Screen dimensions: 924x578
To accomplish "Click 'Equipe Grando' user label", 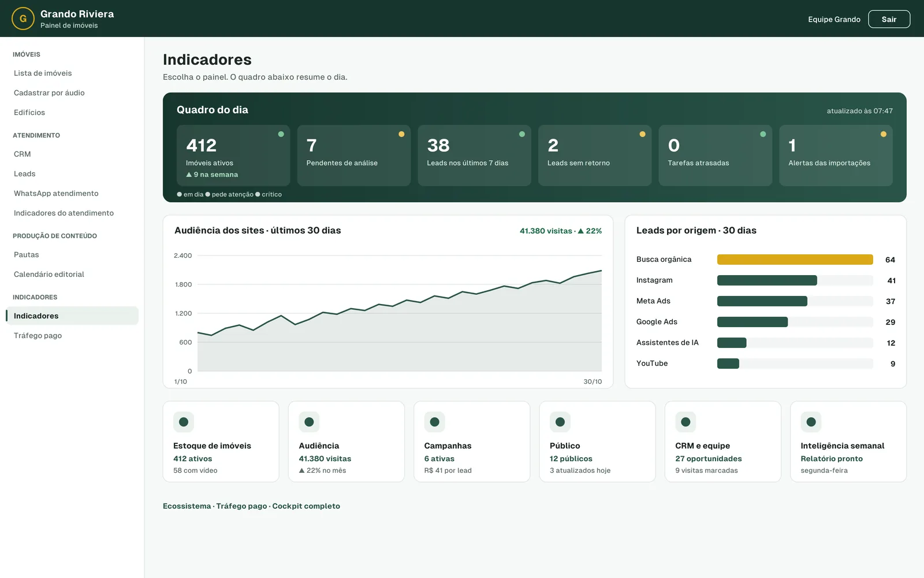I will pos(834,19).
